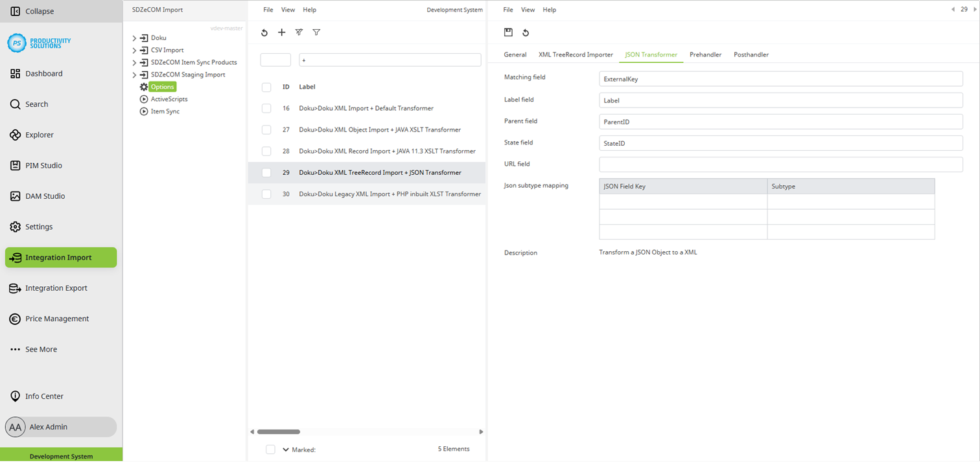The width and height of the screenshot is (980, 463).
Task: Check the checkbox for row ID 16
Action: (x=266, y=108)
